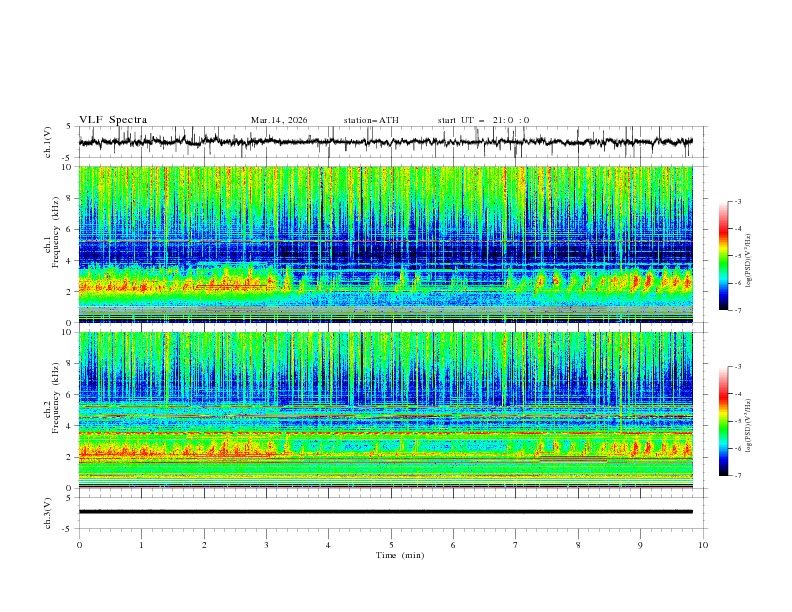This screenshot has height=612, width=792.
Task: Select the log(PSD) label beside ch.1 colorbar
Action: point(749,261)
